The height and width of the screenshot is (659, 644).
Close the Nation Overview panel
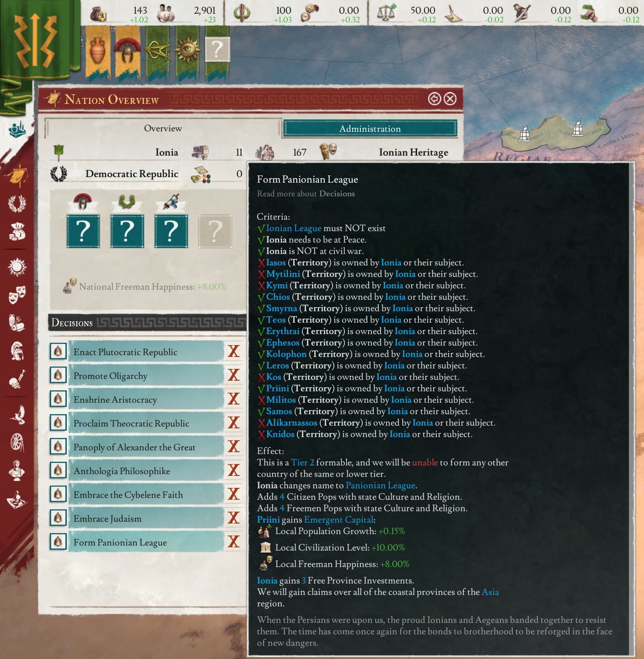pyautogui.click(x=451, y=99)
